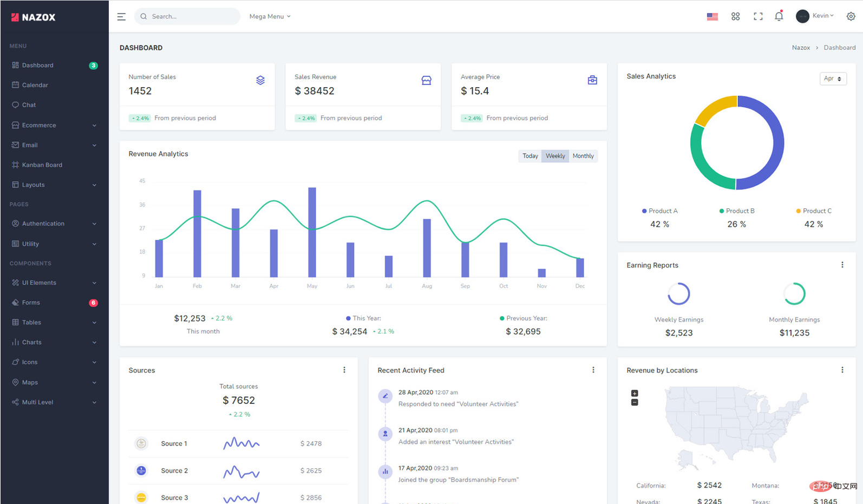Zoom out on the locations map
This screenshot has width=863, height=504.
click(x=635, y=402)
